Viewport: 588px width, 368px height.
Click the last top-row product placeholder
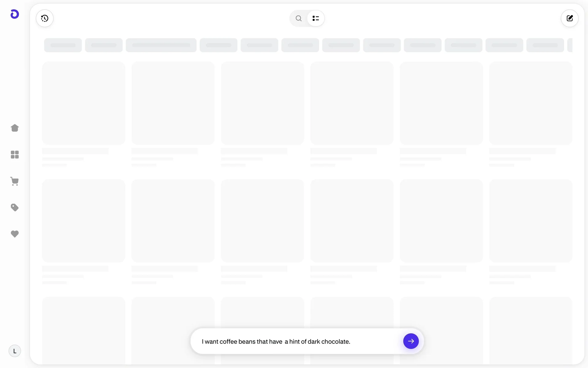tap(530, 103)
